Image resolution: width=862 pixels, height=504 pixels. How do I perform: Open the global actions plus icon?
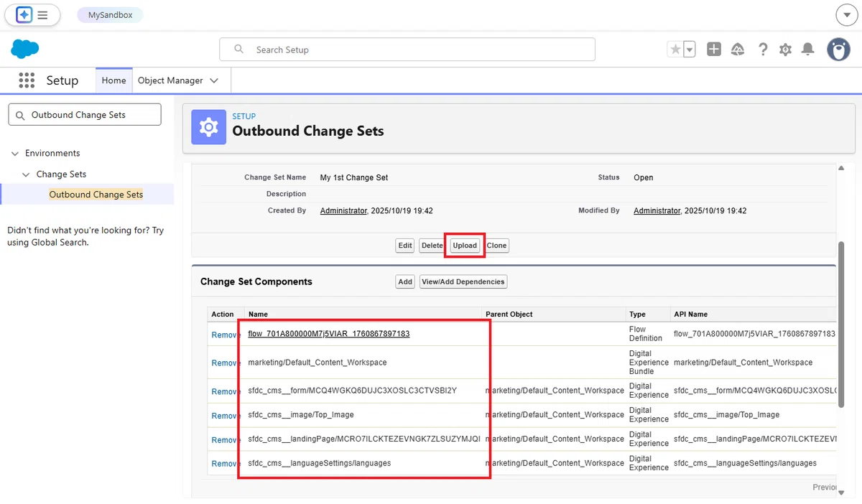coord(713,49)
